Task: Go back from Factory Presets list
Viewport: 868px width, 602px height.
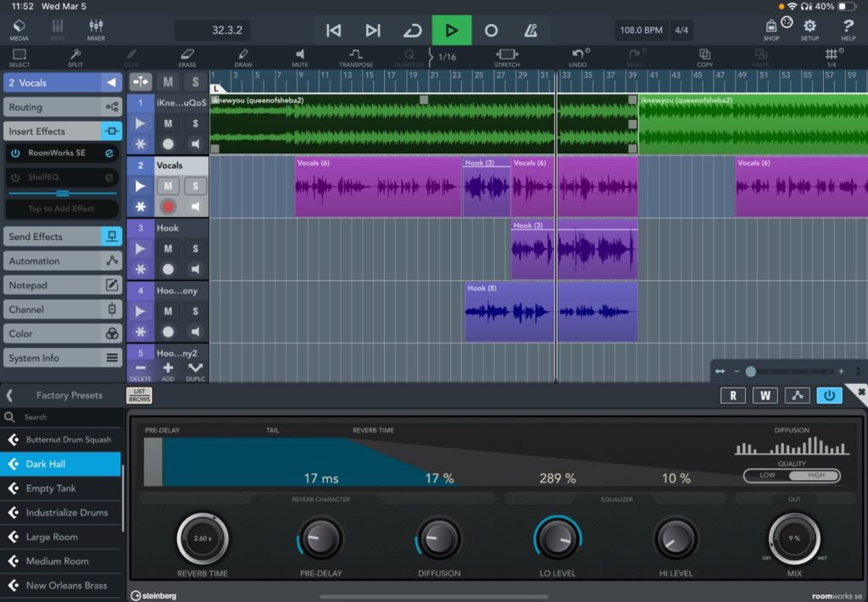Action: pos(9,395)
